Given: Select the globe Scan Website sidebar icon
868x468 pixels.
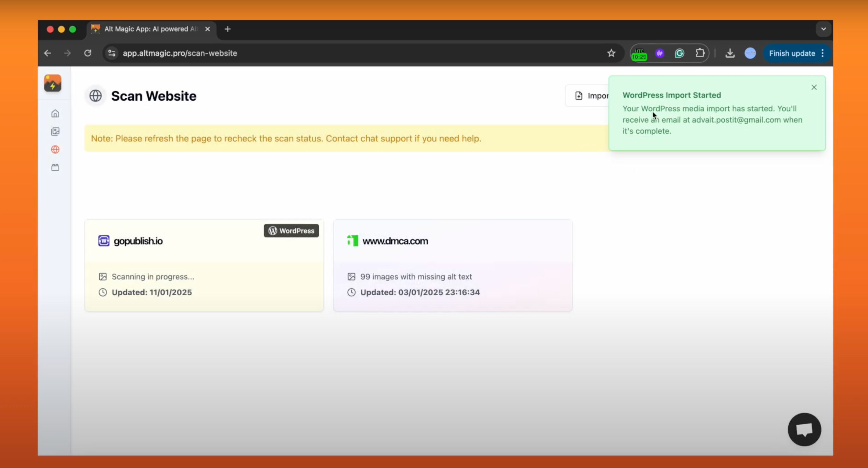Looking at the screenshot, I should (55, 149).
